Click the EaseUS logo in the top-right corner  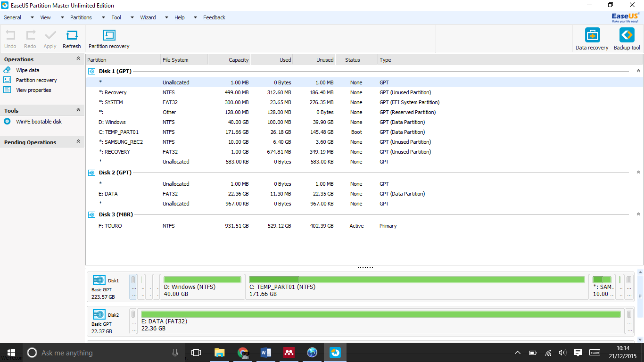(625, 17)
